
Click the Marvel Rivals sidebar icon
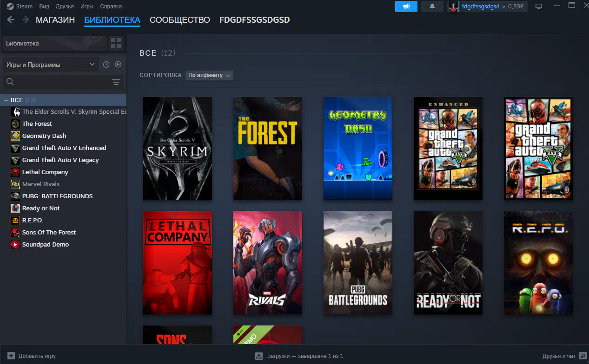tap(15, 184)
